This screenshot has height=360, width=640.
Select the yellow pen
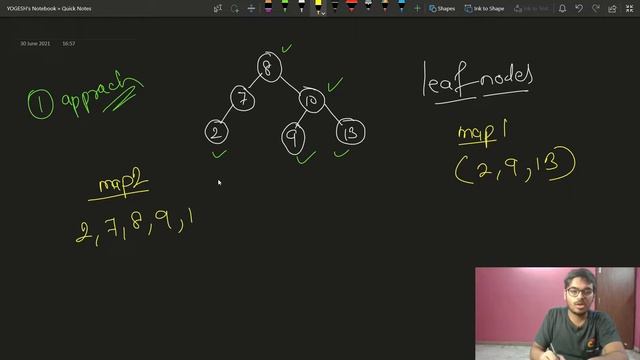tap(318, 6)
